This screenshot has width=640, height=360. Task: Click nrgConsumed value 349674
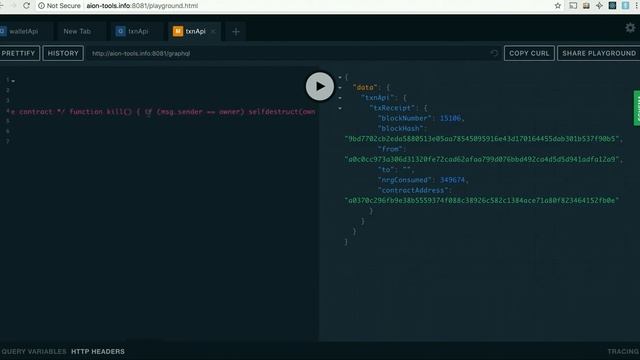coord(452,180)
